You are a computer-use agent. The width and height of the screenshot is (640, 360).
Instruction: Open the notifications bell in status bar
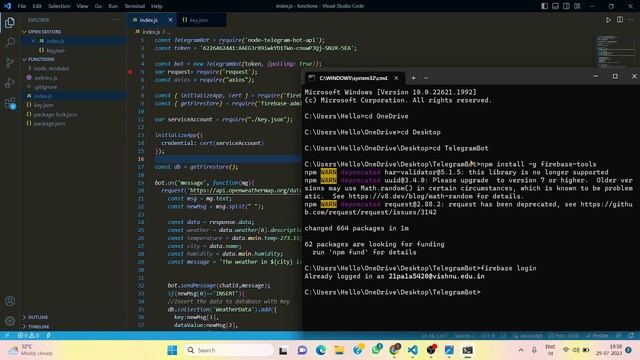click(x=631, y=336)
